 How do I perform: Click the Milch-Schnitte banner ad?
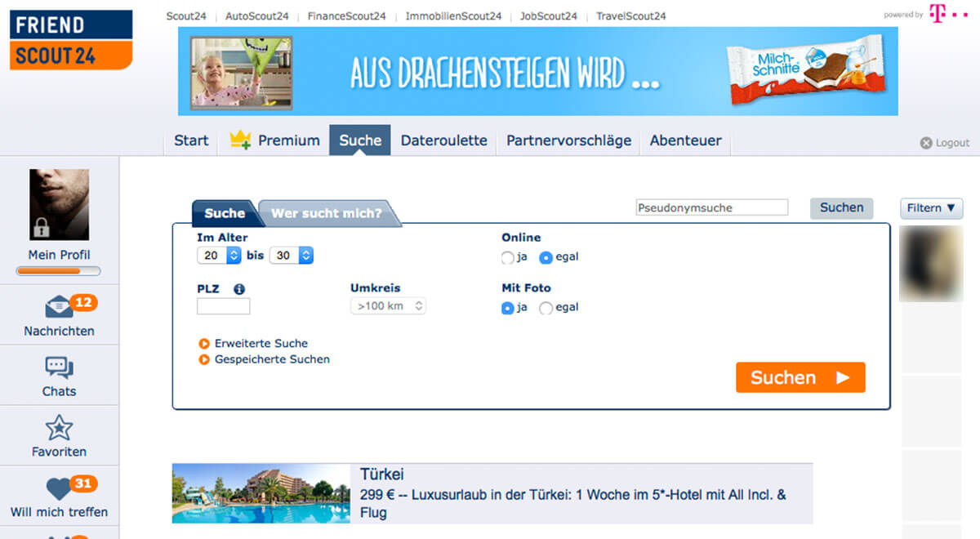(x=538, y=71)
